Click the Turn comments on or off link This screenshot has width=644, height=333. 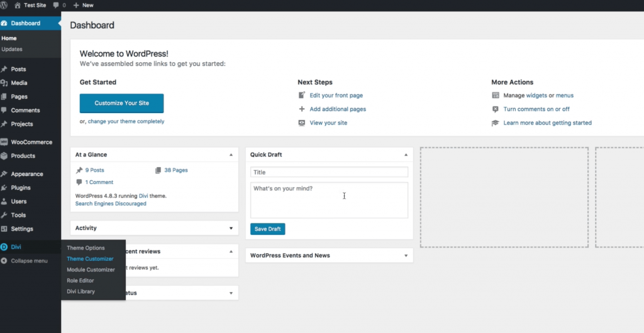[536, 109]
